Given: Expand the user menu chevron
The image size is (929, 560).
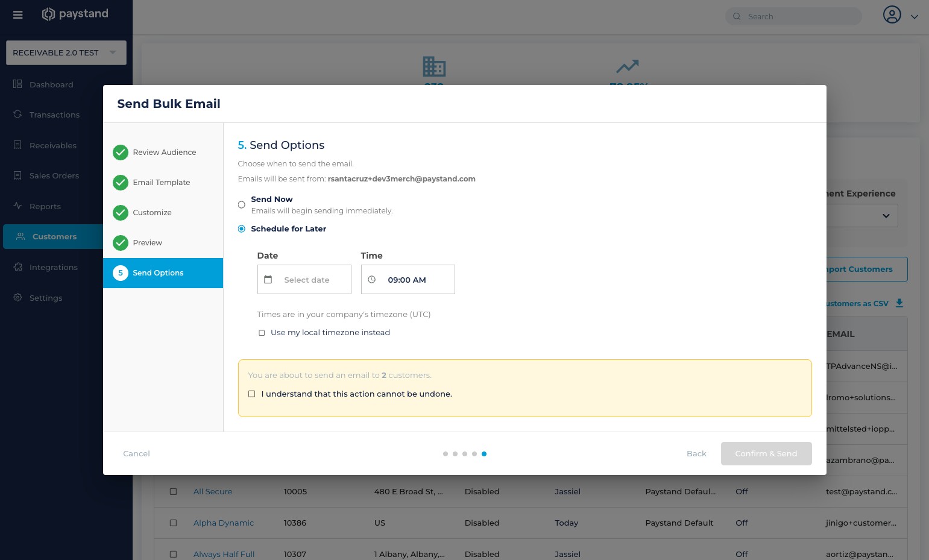Looking at the screenshot, I should click(915, 17).
